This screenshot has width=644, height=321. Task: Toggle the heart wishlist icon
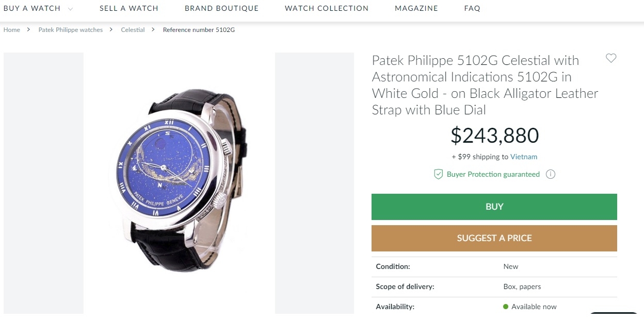[x=611, y=59]
